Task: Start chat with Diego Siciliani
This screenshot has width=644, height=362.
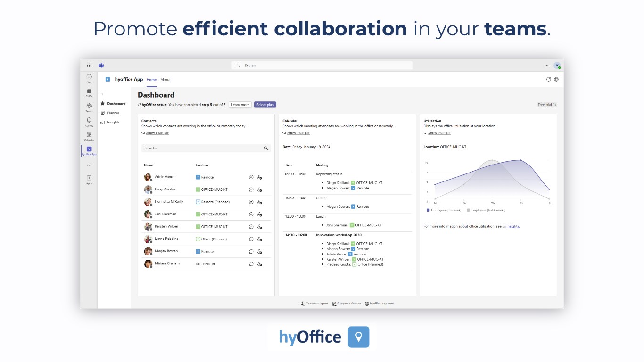Action: (251, 189)
